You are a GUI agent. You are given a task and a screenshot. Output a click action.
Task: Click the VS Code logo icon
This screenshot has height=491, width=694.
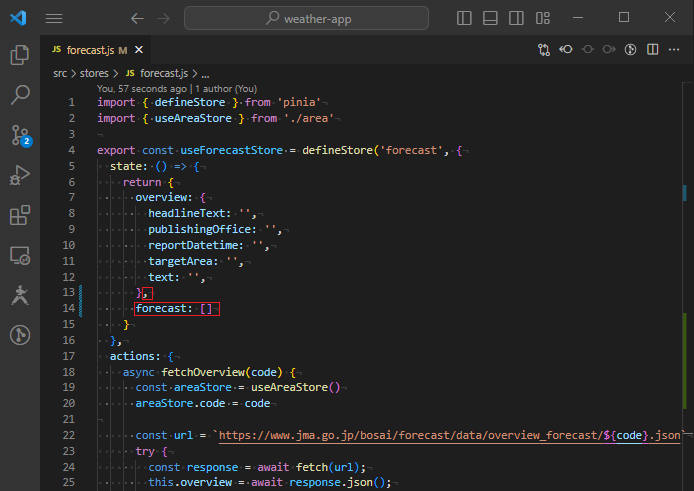pos(18,18)
